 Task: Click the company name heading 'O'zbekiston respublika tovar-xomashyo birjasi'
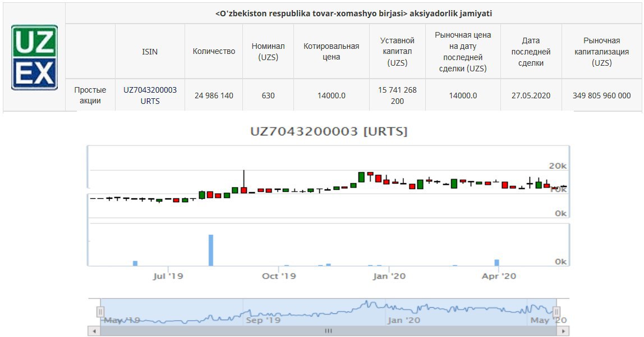coord(353,13)
